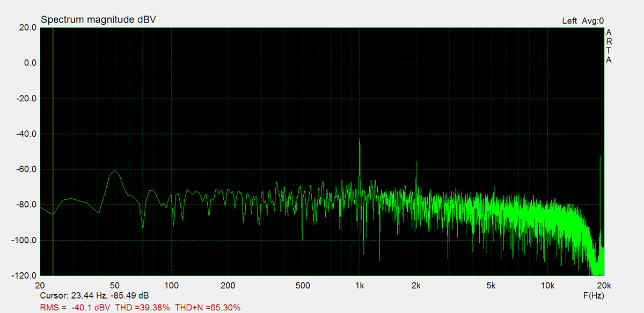The height and width of the screenshot is (313, 644).
Task: Click the tall spike near 20 kHz
Action: pos(599,156)
